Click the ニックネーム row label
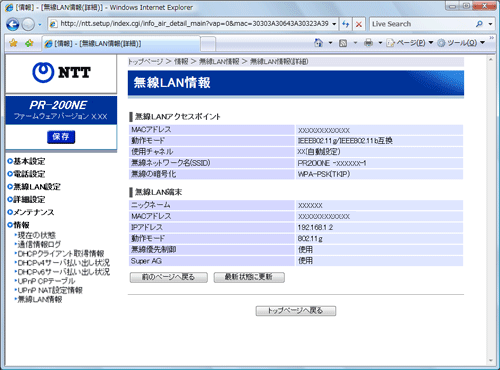This screenshot has height=370, width=500. tap(150, 205)
